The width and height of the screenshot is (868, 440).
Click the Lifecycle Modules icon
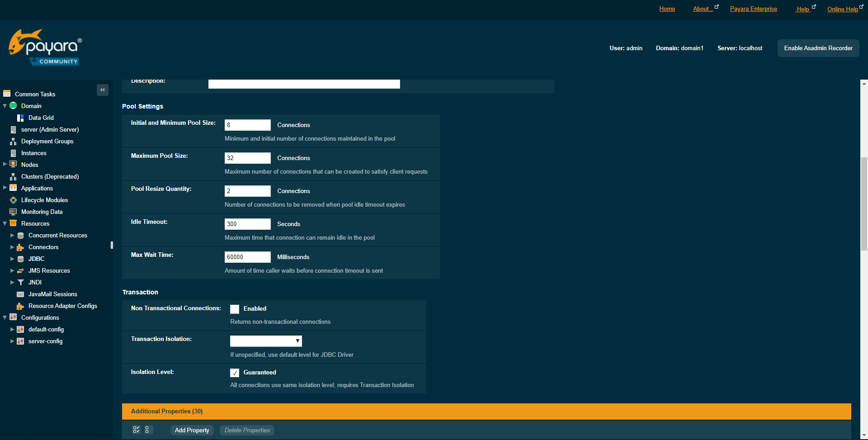(13, 200)
